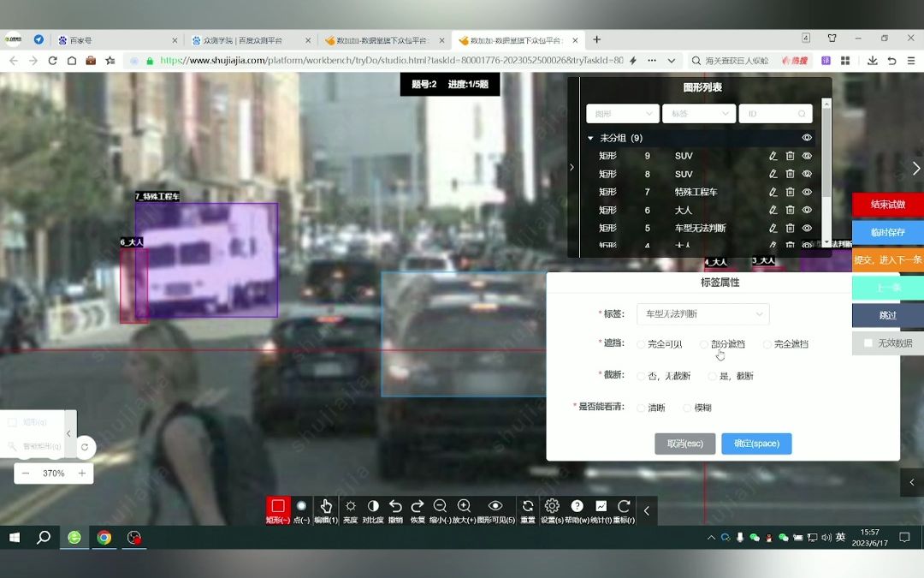
Task: Click the 临时保存 temporary save button
Action: click(x=887, y=232)
